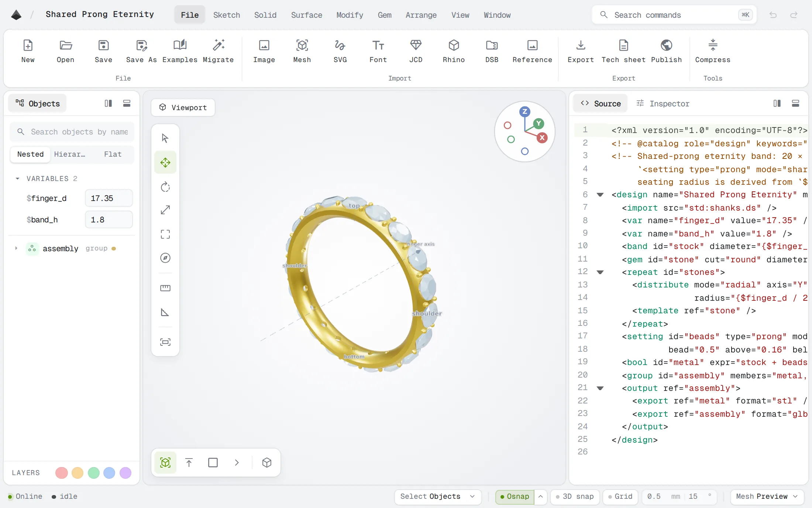Expand the assembly group tree item
The image size is (812, 508).
(x=16, y=248)
